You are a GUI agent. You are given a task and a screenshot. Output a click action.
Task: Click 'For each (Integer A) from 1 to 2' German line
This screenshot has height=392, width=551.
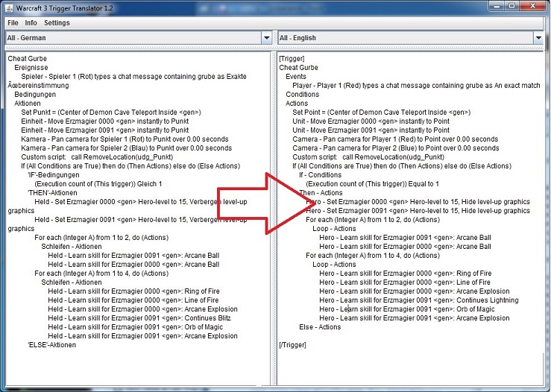click(x=101, y=238)
